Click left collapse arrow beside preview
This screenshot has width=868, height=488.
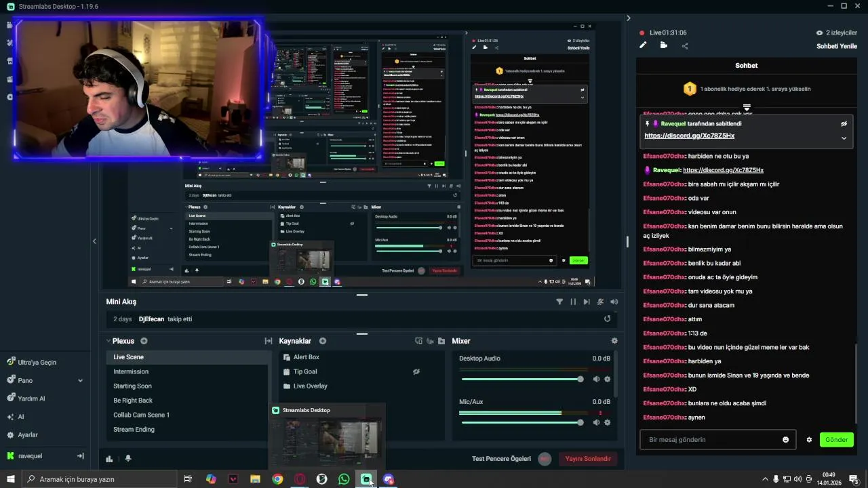pyautogui.click(x=94, y=241)
